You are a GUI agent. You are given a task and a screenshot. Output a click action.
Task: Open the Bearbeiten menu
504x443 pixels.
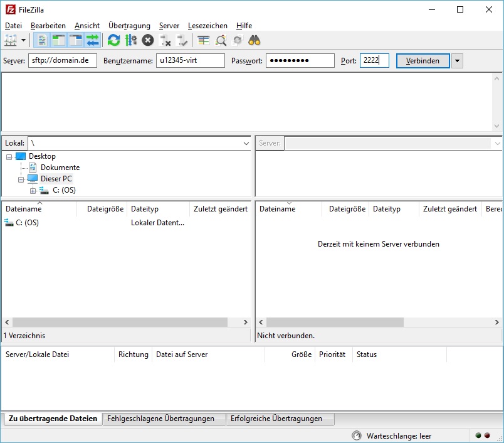(48, 26)
